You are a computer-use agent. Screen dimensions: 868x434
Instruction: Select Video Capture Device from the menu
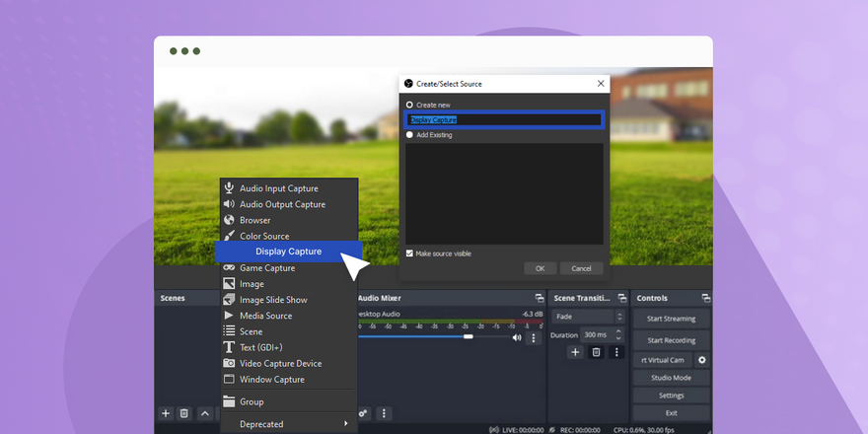click(288, 364)
